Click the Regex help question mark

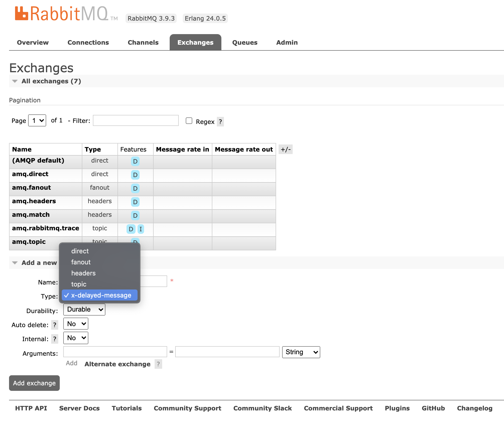click(x=220, y=122)
